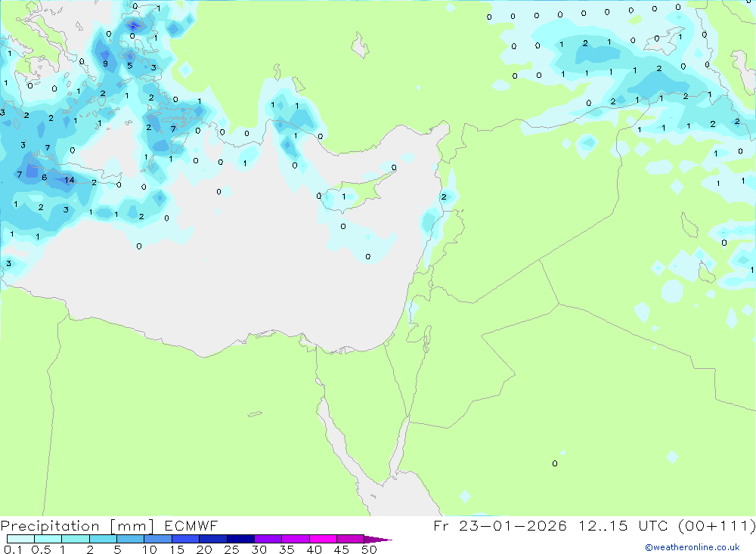
Task: Pick the 15–20 mm legend color swatch
Action: 185,539
